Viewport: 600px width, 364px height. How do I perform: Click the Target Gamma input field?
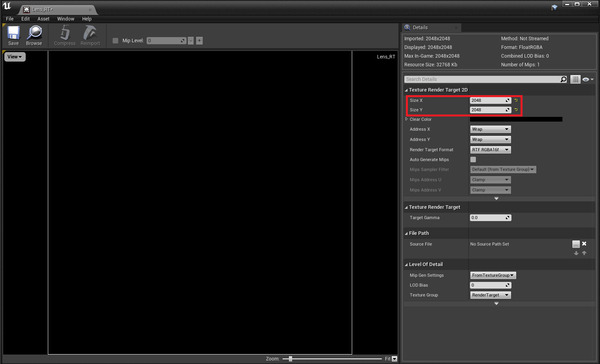point(490,218)
